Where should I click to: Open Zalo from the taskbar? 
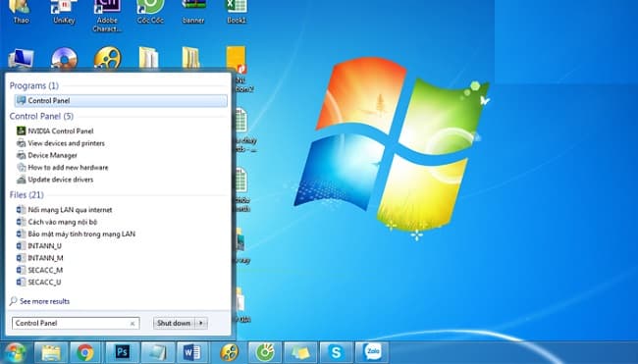click(x=372, y=352)
